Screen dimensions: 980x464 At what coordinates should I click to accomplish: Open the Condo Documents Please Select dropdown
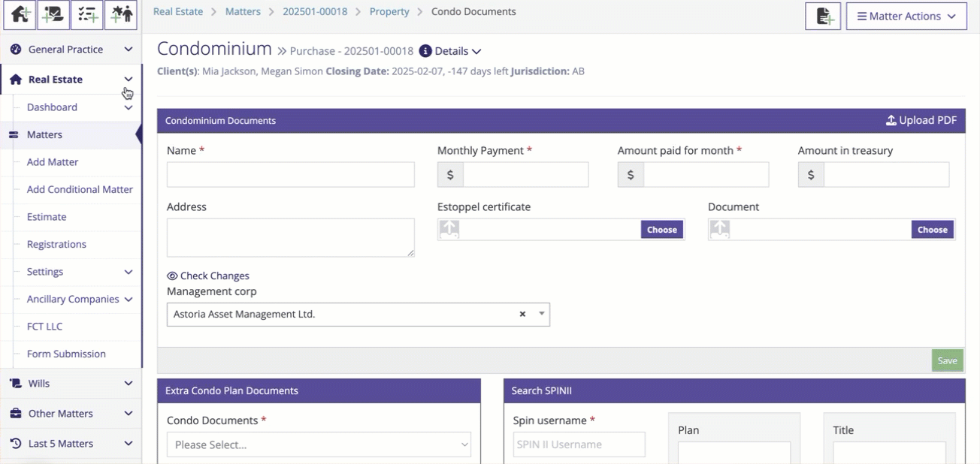pos(319,444)
